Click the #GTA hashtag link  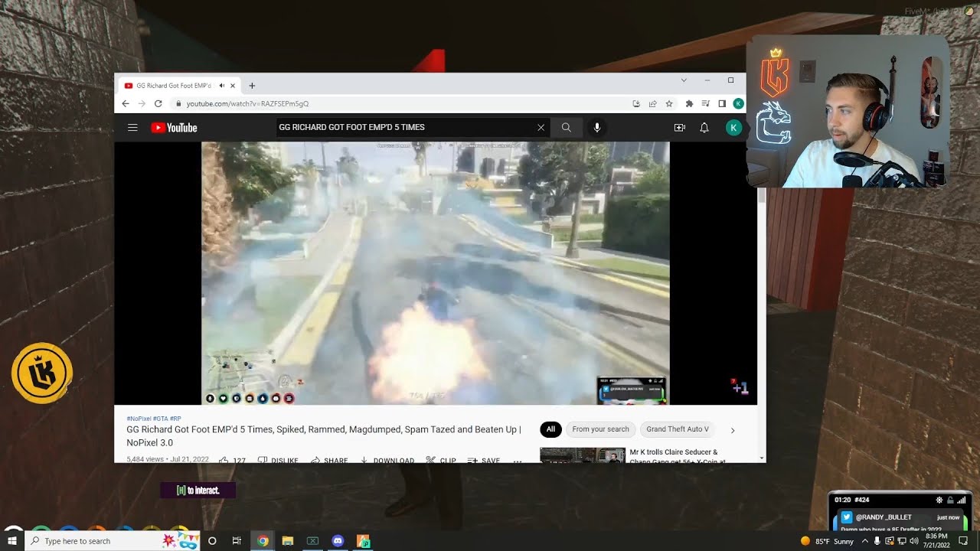160,419
